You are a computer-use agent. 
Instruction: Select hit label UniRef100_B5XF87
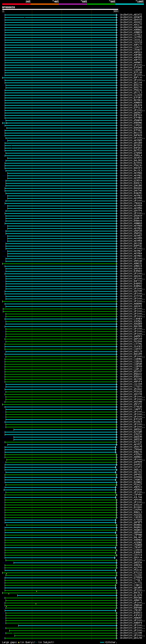click(x=131, y=371)
